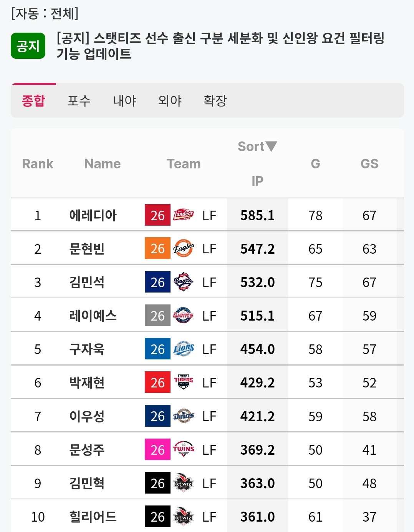Click the Lotte Giants team logo
414x532 pixels.
point(184,315)
